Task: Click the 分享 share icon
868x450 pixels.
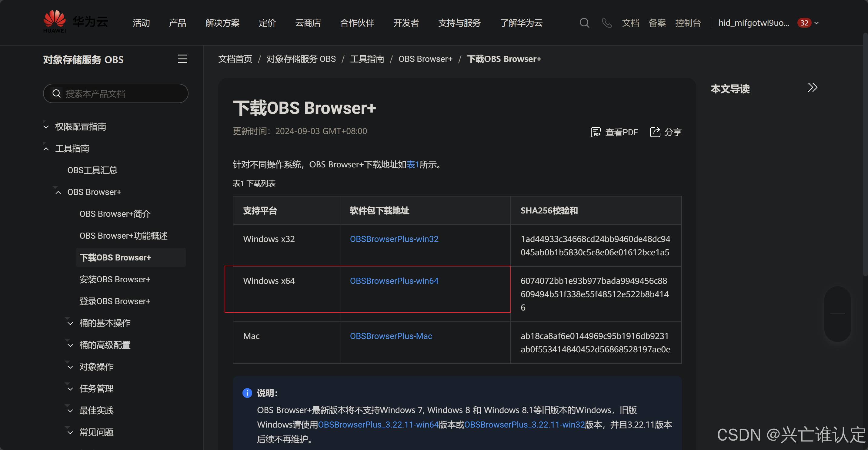Action: pyautogui.click(x=655, y=132)
